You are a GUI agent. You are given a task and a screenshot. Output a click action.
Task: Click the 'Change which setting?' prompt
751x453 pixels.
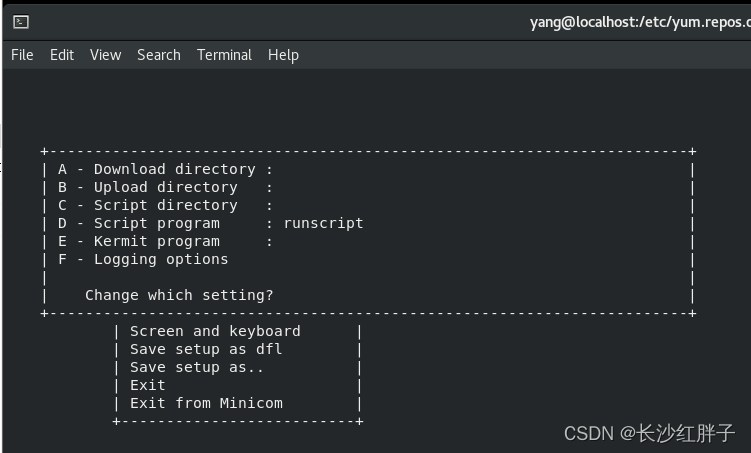click(x=179, y=295)
